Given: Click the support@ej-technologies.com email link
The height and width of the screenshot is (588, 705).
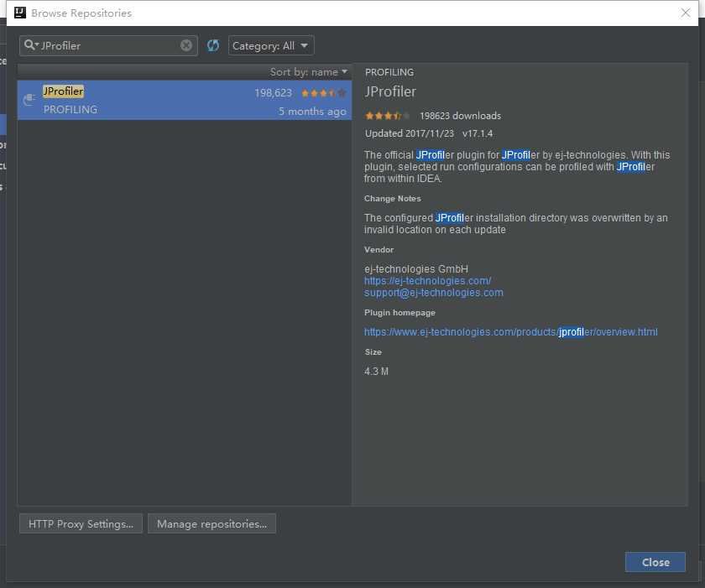Looking at the screenshot, I should pyautogui.click(x=434, y=293).
